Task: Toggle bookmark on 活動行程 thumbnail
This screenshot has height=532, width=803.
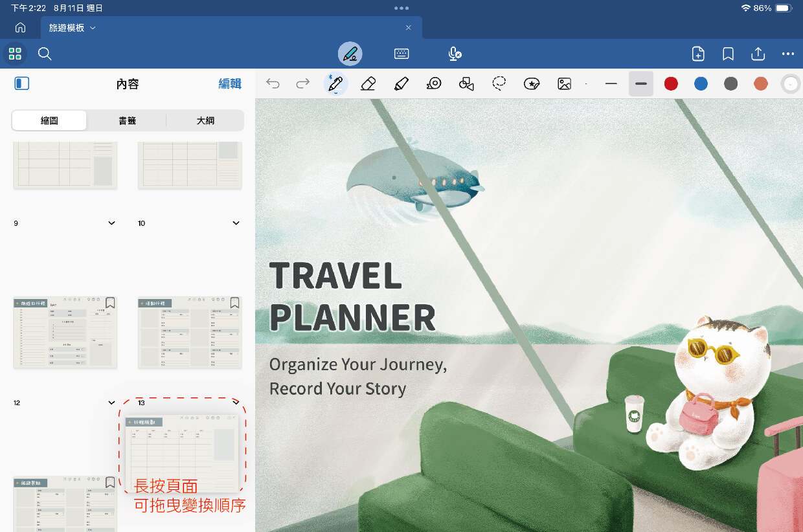Action: [234, 303]
